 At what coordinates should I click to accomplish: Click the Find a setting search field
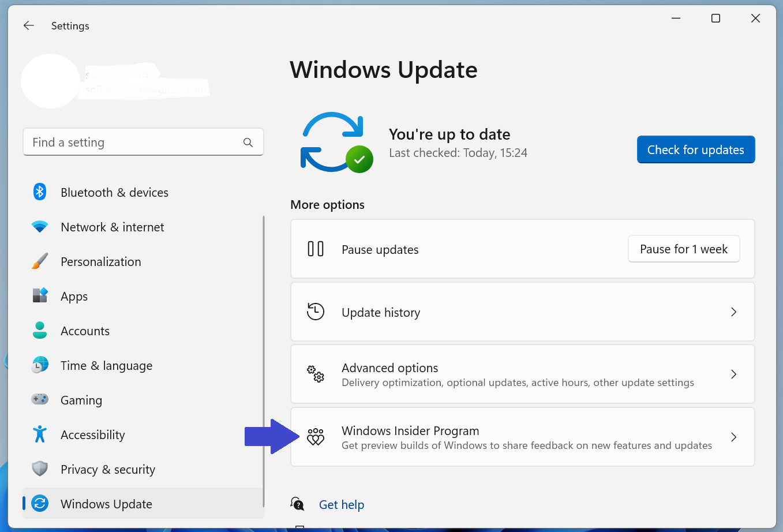point(143,141)
